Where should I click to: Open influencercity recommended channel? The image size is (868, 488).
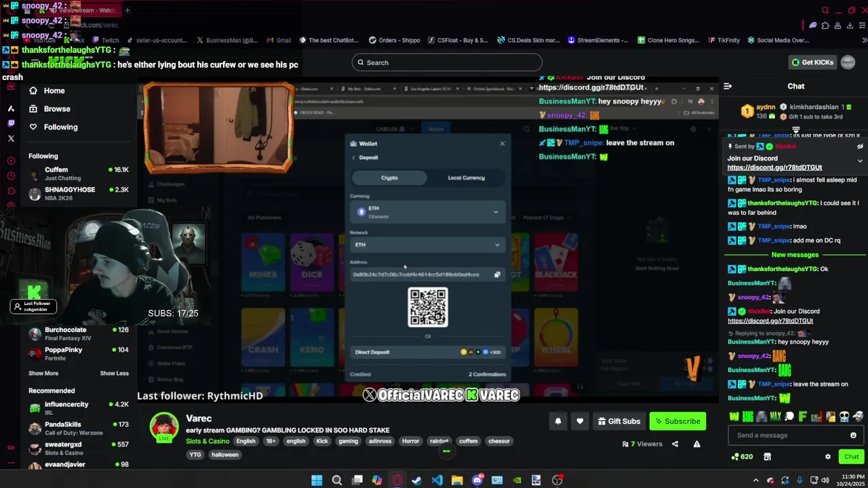point(79,409)
